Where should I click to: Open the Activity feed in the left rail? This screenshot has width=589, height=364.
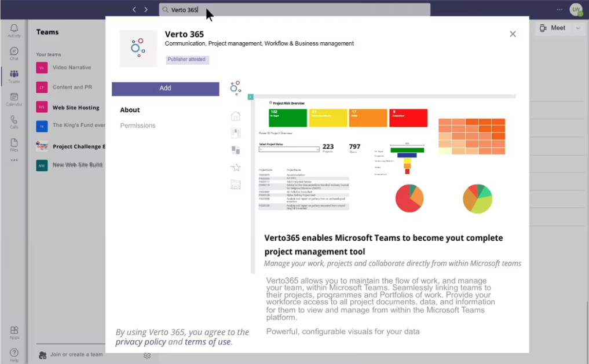point(14,29)
